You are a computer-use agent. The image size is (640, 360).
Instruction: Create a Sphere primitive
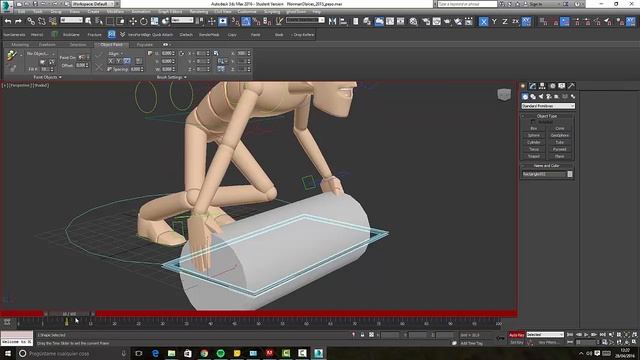[534, 136]
